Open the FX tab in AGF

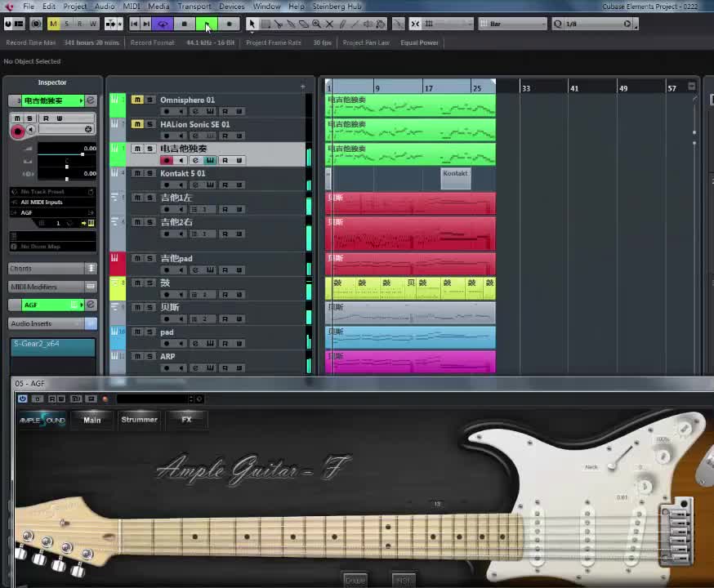[x=187, y=420]
